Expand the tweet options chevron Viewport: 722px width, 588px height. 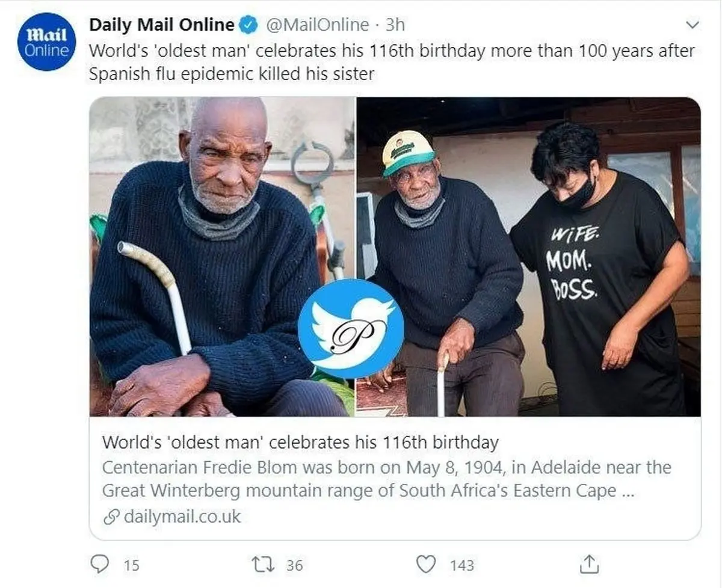tap(693, 25)
